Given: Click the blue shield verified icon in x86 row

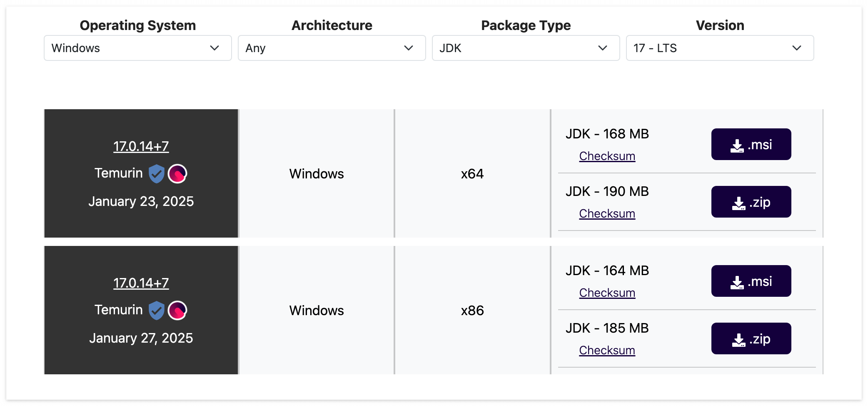Looking at the screenshot, I should coord(157,310).
